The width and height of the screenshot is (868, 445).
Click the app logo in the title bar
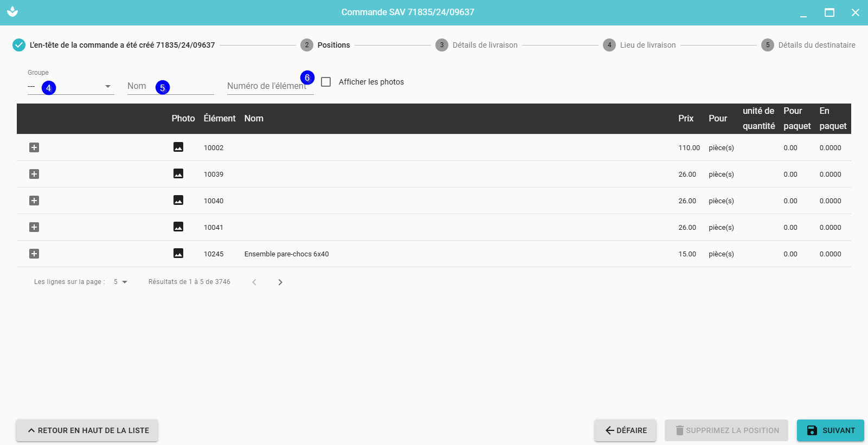coord(12,12)
